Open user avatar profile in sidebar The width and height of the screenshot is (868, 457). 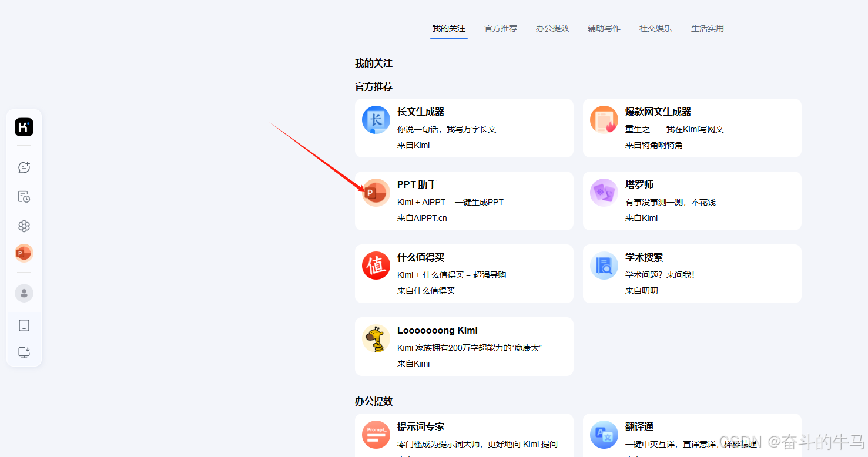pyautogui.click(x=24, y=293)
